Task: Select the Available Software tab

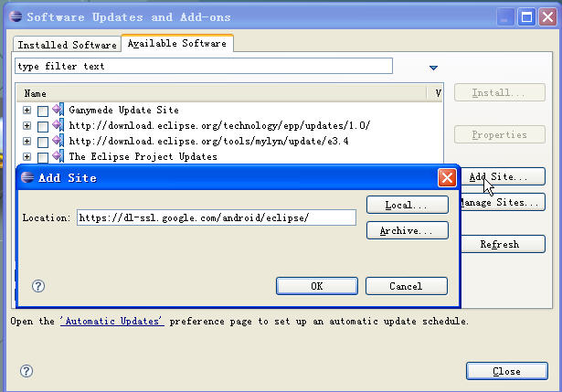Action: (x=177, y=43)
